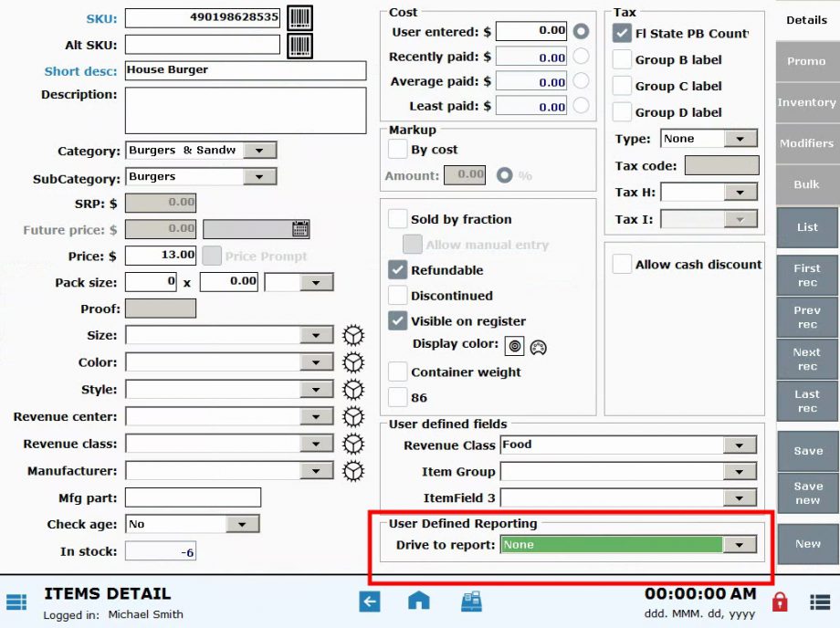Go to First rec
Image resolution: width=840 pixels, height=628 pixels.
(807, 275)
